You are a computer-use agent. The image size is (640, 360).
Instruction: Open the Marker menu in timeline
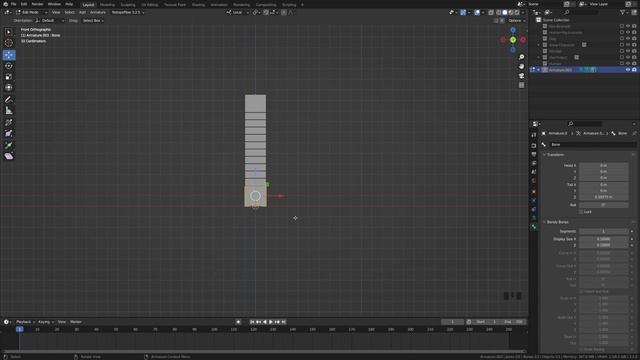76,322
